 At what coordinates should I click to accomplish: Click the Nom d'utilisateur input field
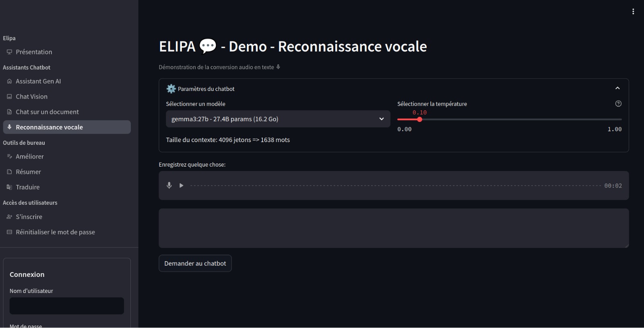tap(67, 306)
